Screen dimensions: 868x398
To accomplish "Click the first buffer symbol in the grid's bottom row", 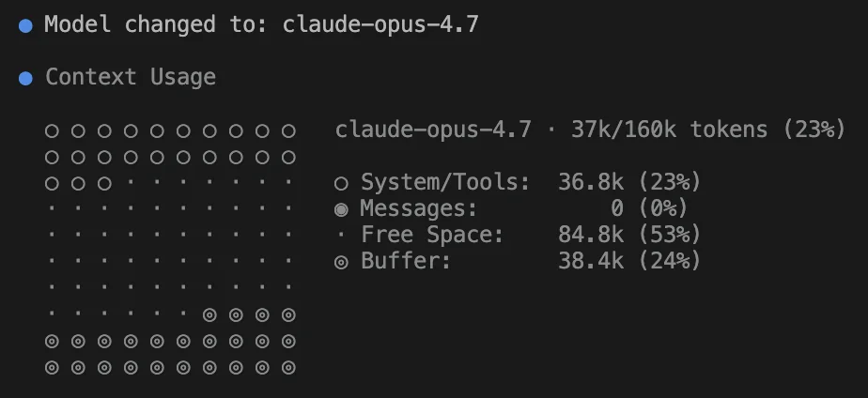I will (53, 367).
